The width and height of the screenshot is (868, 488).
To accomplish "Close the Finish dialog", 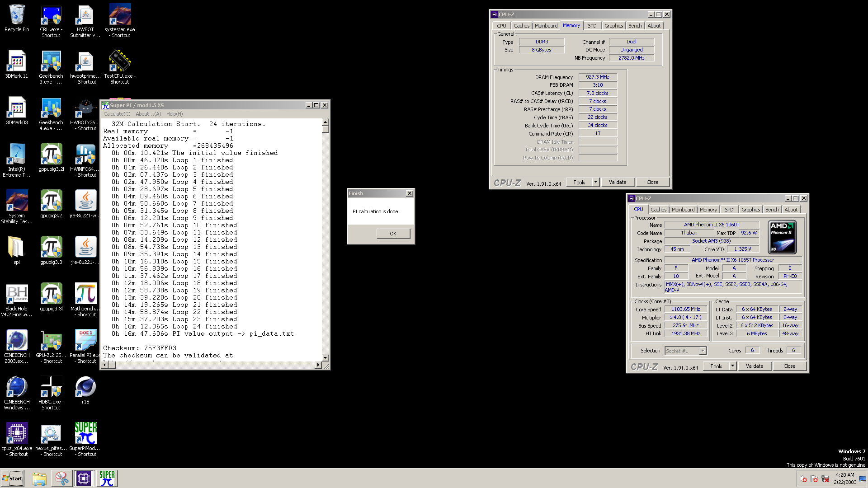I will (x=410, y=193).
